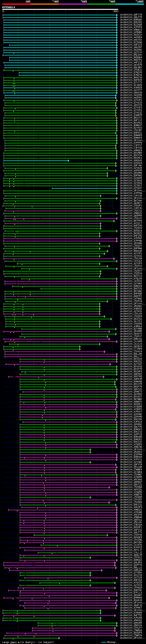Click the green ~80% identity legend swatch
Viewport: 146px width, 644px height.
(101, 4)
